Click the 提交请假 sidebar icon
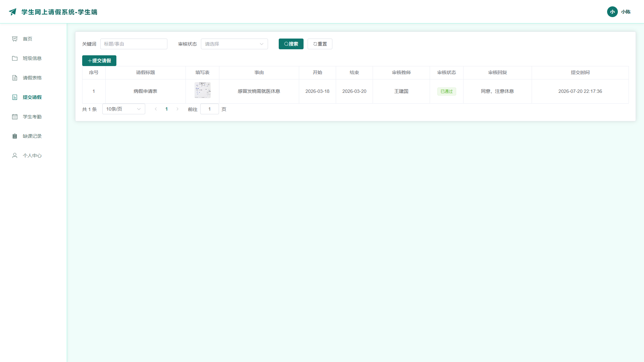644x362 pixels. pyautogui.click(x=15, y=97)
